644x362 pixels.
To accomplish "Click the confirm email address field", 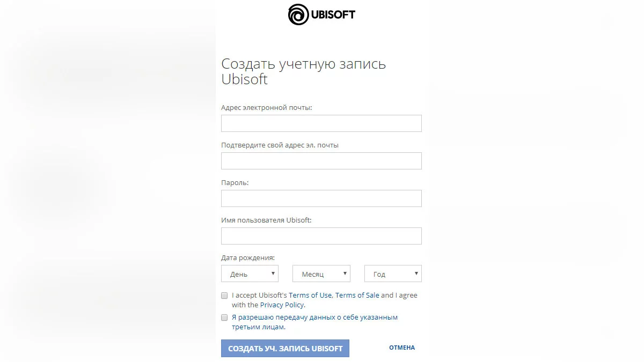I will (x=321, y=161).
